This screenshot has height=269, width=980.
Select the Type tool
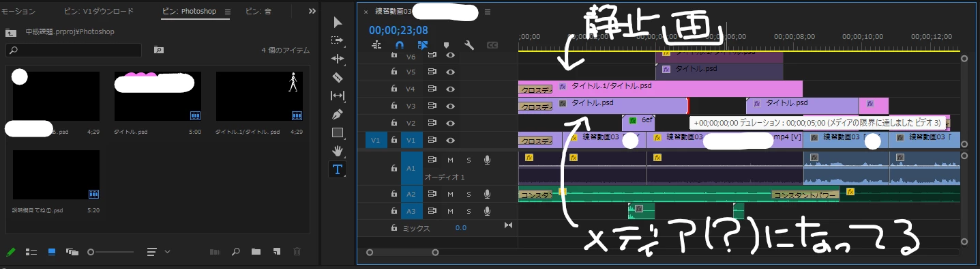click(x=337, y=169)
